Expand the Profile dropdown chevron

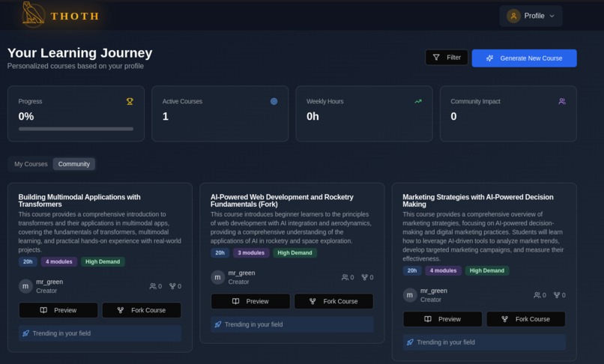(552, 16)
